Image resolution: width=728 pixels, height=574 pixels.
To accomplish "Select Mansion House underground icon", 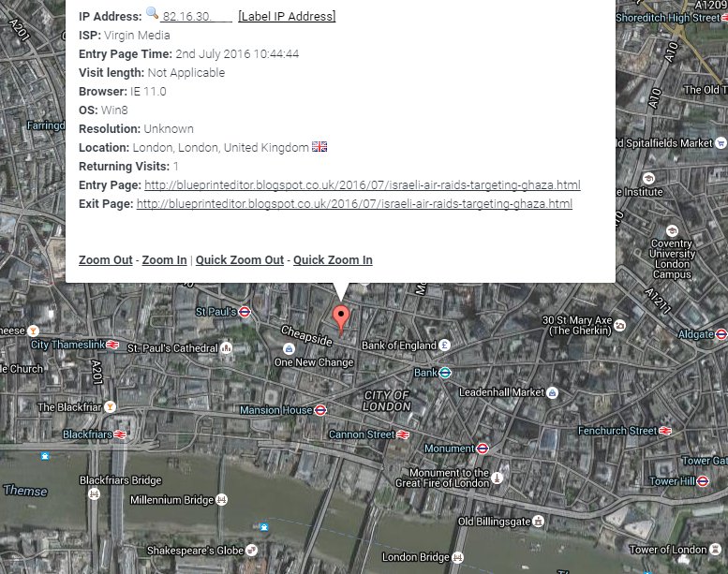I will pyautogui.click(x=320, y=410).
